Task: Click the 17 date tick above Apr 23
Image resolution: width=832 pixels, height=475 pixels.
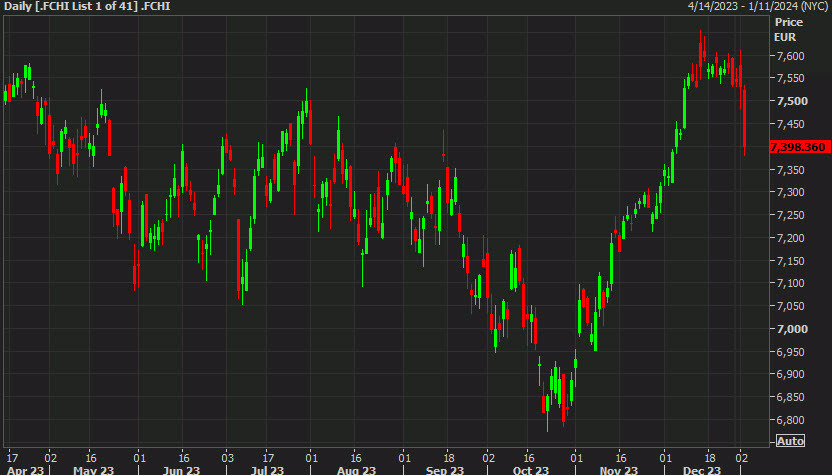Action: coord(12,457)
